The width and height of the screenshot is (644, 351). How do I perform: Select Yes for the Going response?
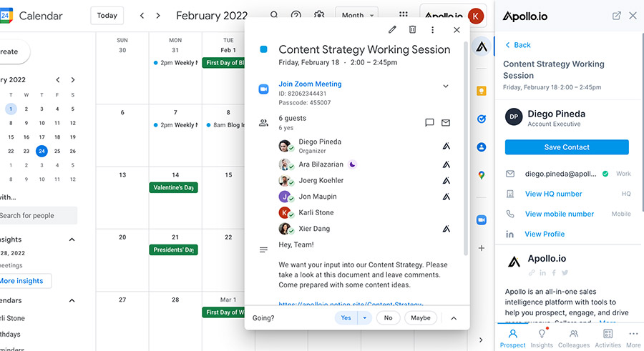[x=346, y=318]
